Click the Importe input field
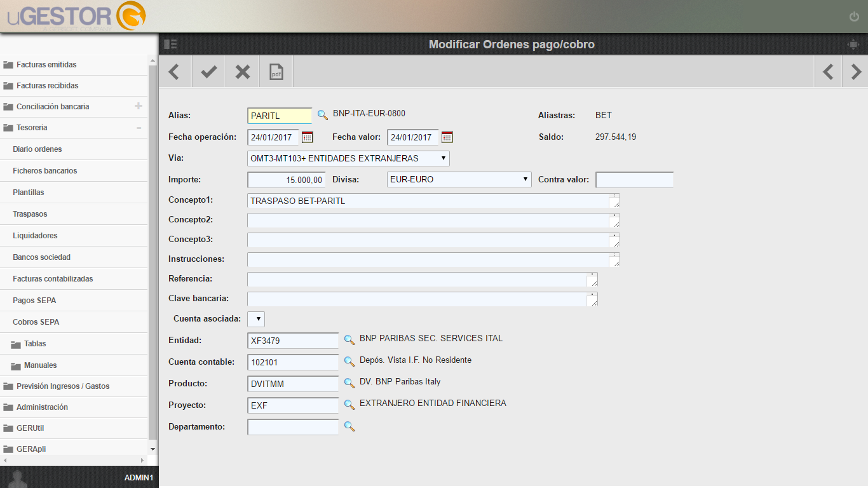Image resolution: width=868 pixels, height=488 pixels. 286,180
